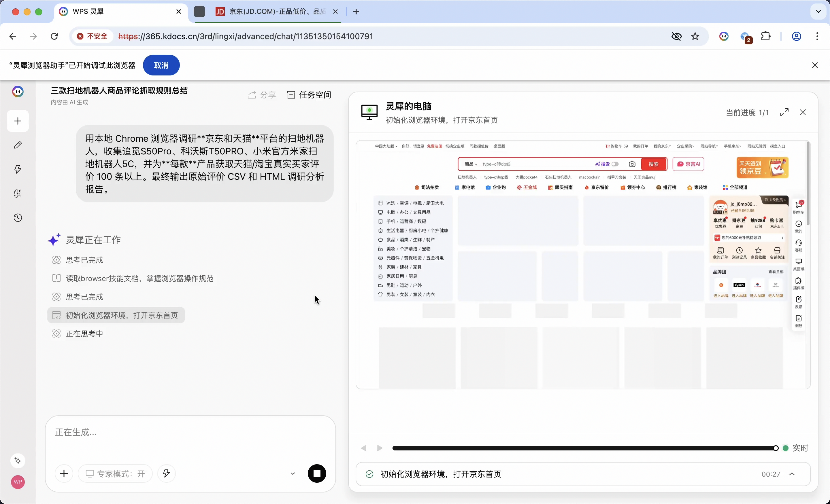Open the 家电馆 navigation item
The image size is (830, 504).
pyautogui.click(x=465, y=187)
